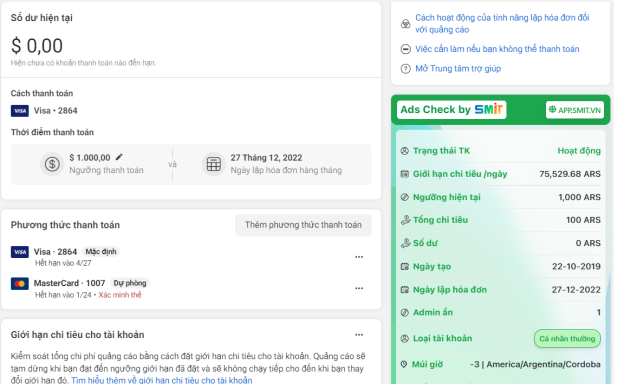Click the Giới hạn chi tiêu /ngày row icon

point(405,174)
